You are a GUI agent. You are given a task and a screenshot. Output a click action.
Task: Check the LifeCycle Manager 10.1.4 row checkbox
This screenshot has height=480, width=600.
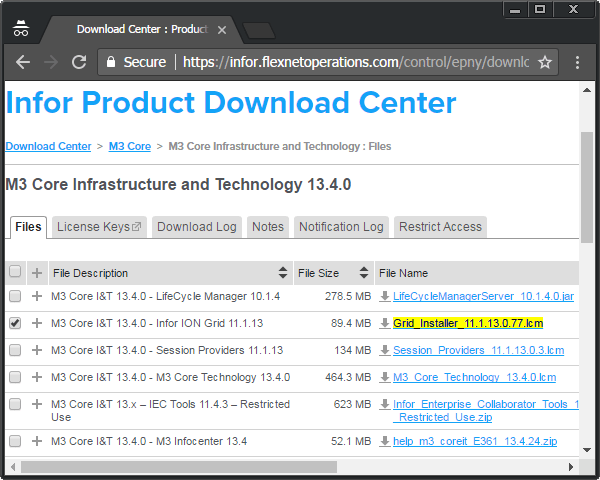tap(15, 297)
